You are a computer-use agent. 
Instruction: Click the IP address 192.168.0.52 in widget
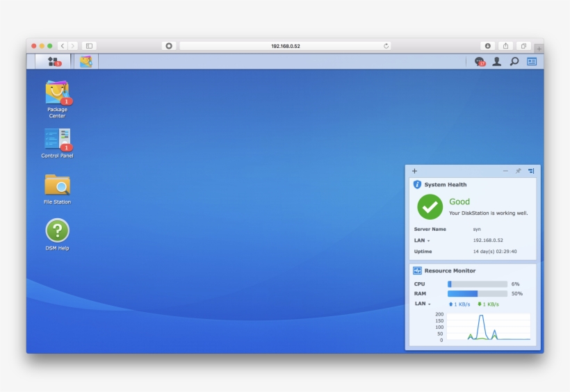(488, 240)
